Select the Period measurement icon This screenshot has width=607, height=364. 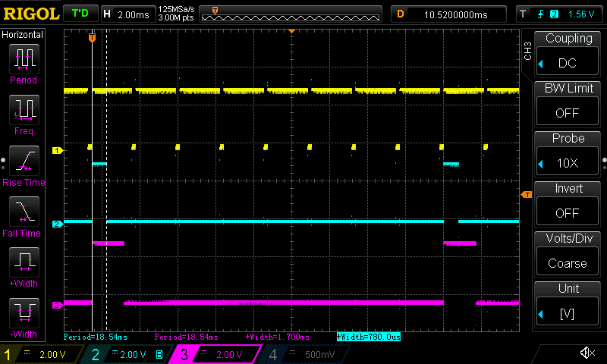24,59
